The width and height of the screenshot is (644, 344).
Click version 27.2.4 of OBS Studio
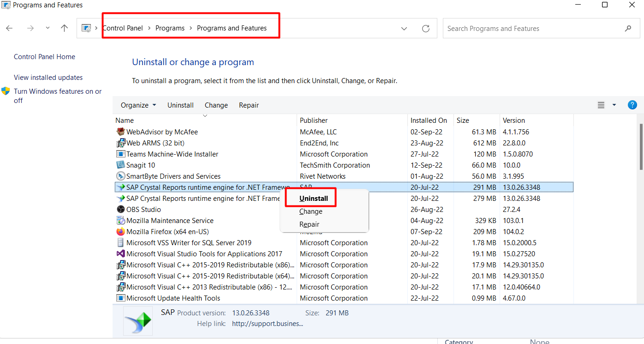tap(513, 210)
